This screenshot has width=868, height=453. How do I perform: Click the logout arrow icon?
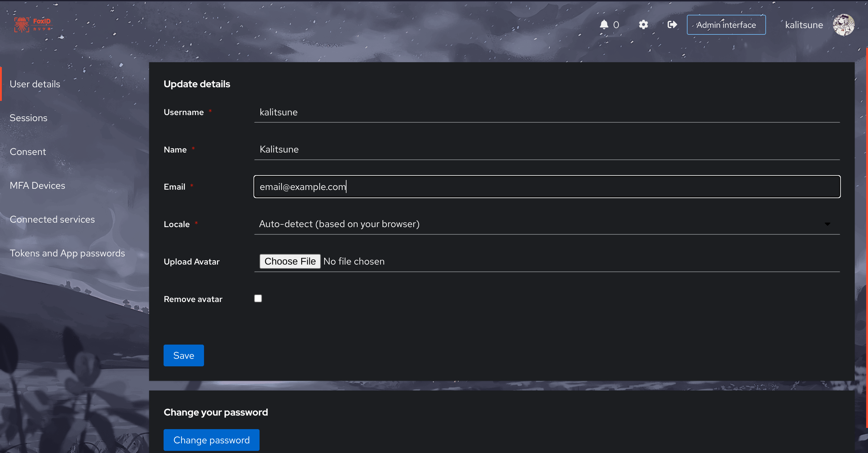[x=672, y=24]
